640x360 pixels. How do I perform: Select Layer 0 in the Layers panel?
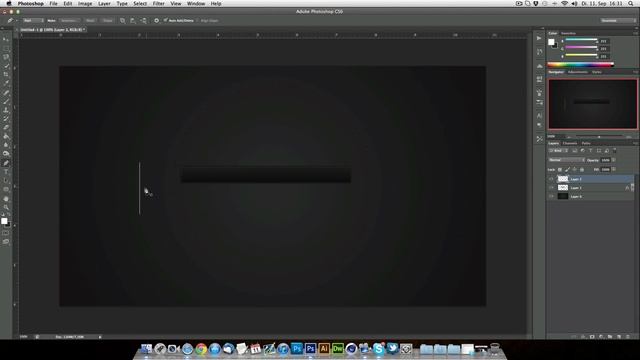[591, 196]
